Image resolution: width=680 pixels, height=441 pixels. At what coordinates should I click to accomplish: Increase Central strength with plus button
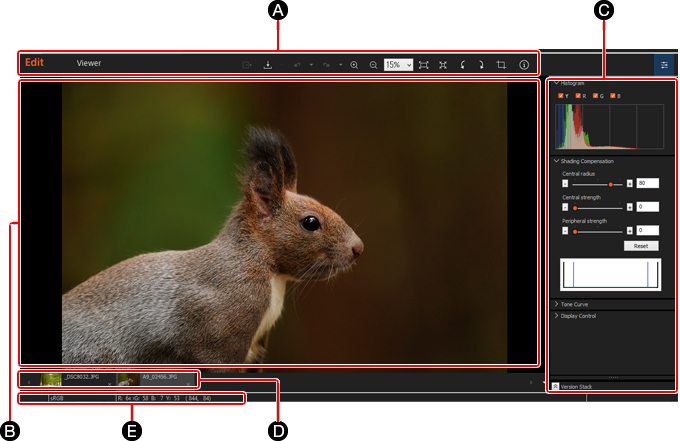[x=630, y=207]
